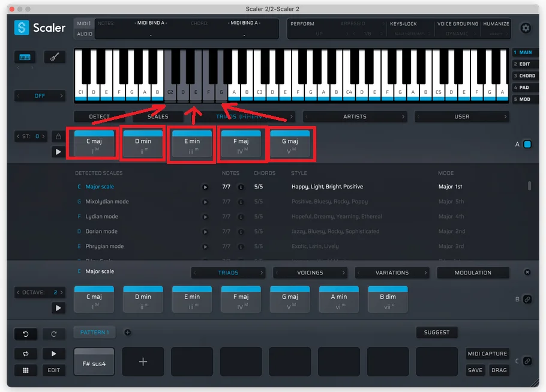Open the VOICINGS dropdown

[x=310, y=273]
